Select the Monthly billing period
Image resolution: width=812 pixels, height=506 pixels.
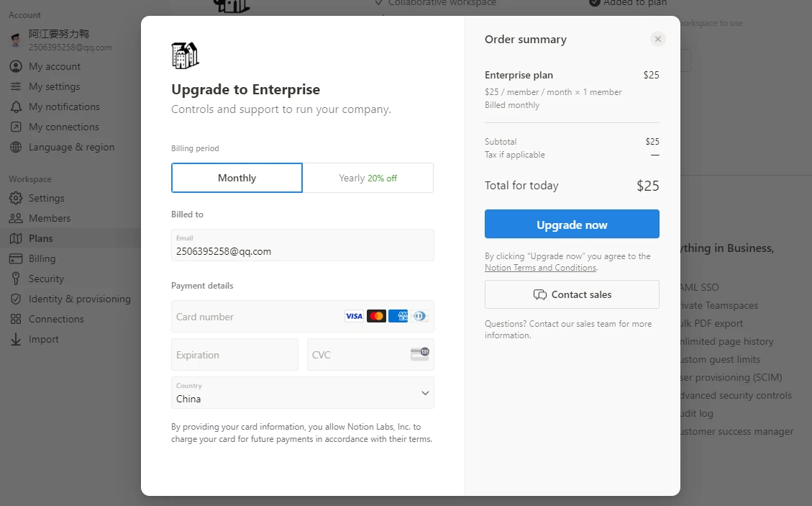click(x=237, y=178)
